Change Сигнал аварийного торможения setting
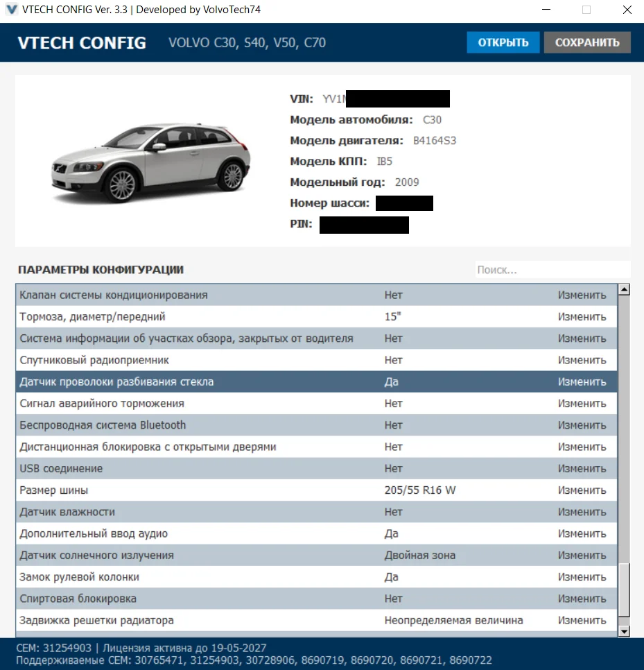The height and width of the screenshot is (670, 644). tap(582, 404)
